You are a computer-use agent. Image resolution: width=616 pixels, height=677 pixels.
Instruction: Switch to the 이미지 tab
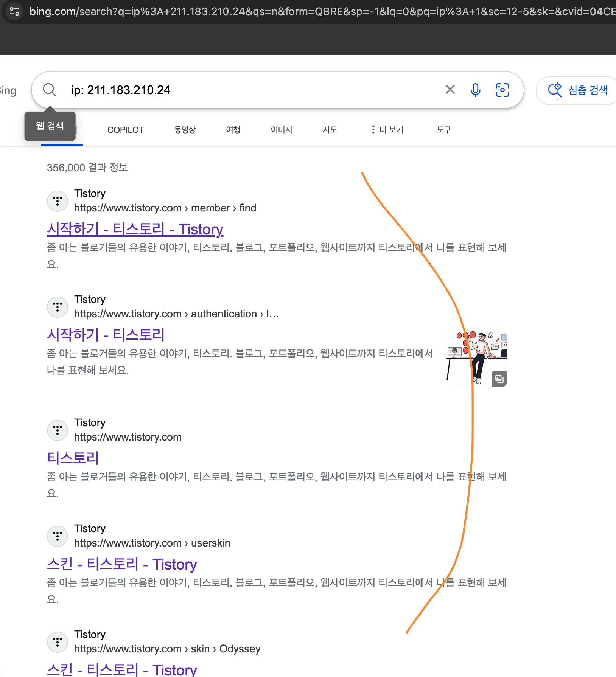point(282,130)
